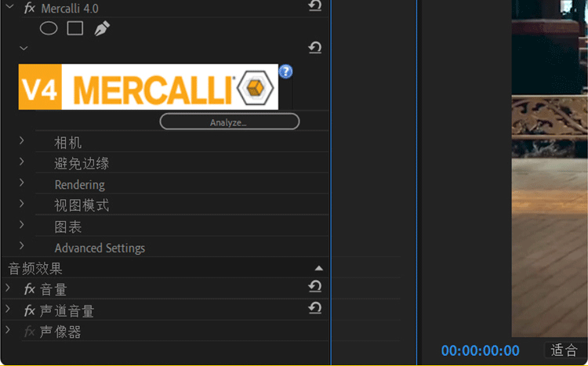This screenshot has width=588, height=366.
Task: Select the rectangle mask tool
Action: coord(75,28)
